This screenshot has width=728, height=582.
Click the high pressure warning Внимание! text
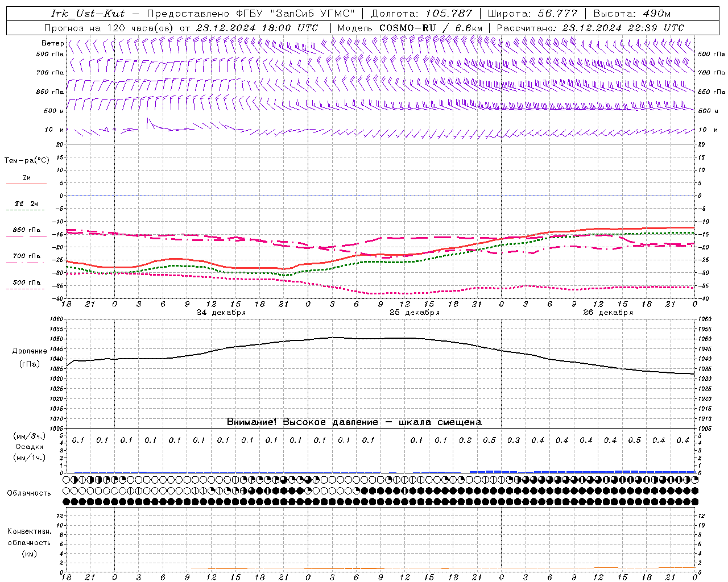click(354, 422)
